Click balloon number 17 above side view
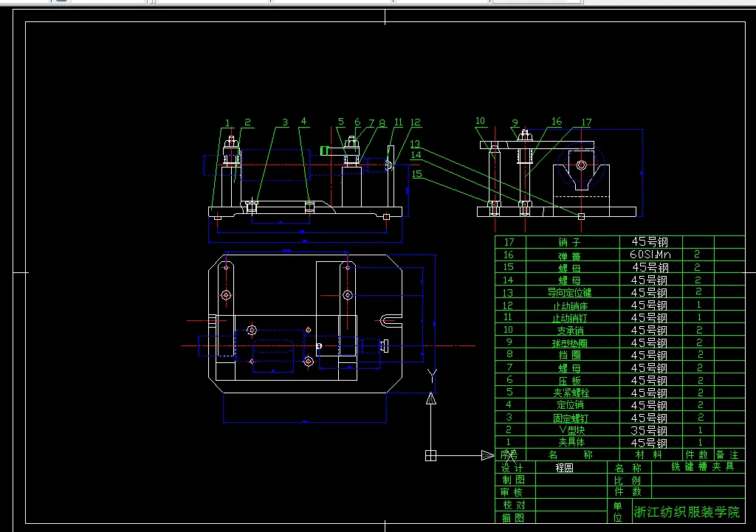Image resolution: width=756 pixels, height=532 pixels. tap(586, 122)
